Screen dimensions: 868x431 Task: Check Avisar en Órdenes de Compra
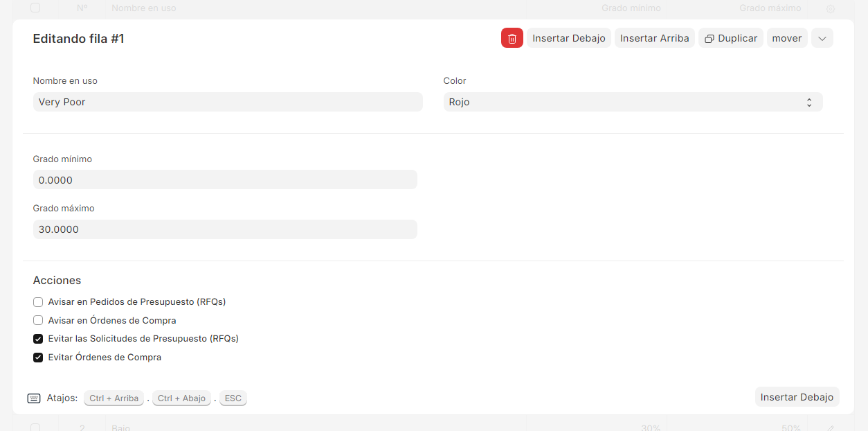38,321
